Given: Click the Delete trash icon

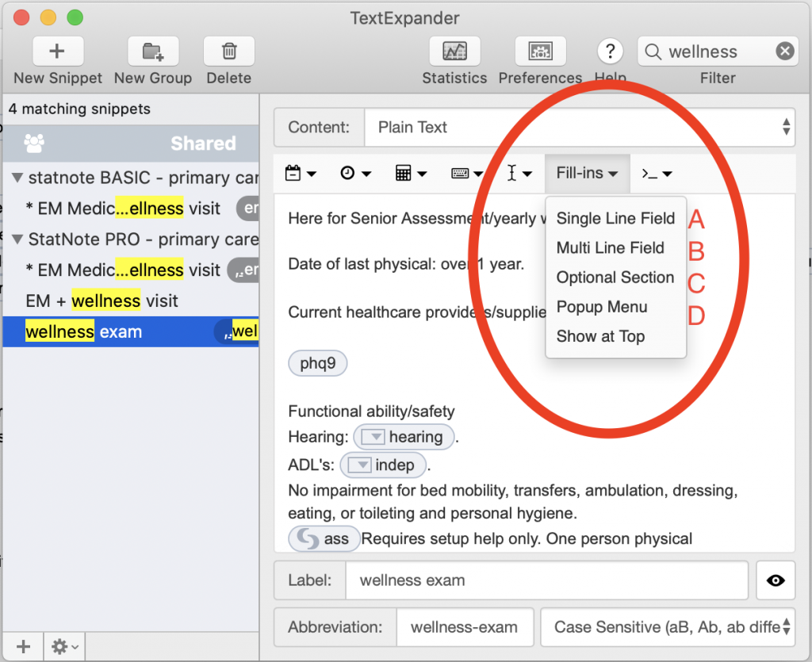Looking at the screenshot, I should click(229, 52).
